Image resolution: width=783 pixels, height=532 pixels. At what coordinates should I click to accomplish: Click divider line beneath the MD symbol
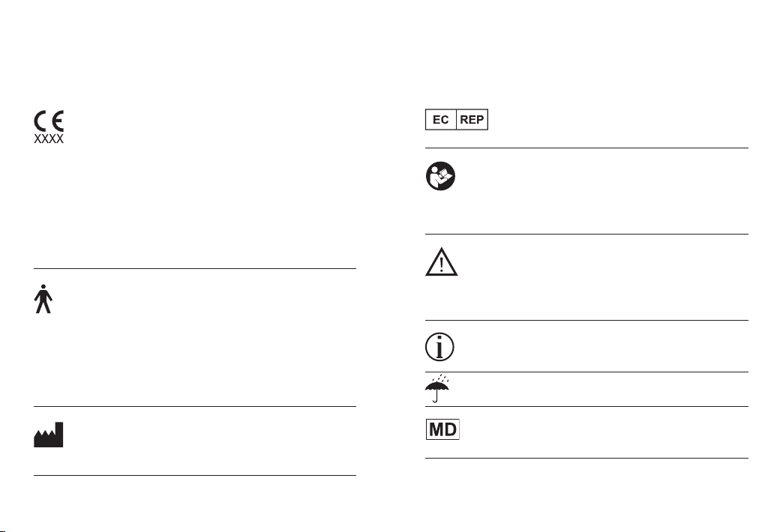point(586,458)
